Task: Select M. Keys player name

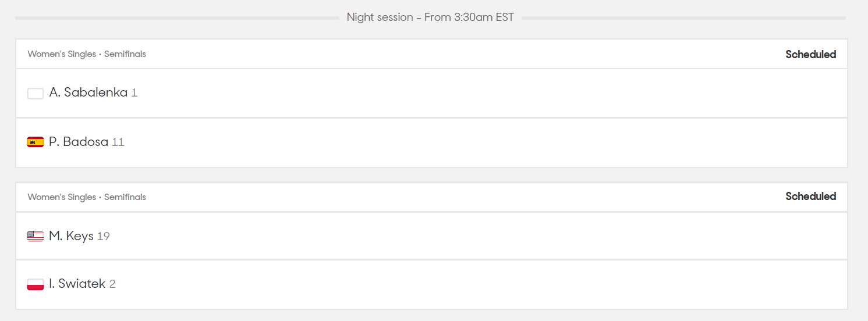Action: [x=71, y=236]
